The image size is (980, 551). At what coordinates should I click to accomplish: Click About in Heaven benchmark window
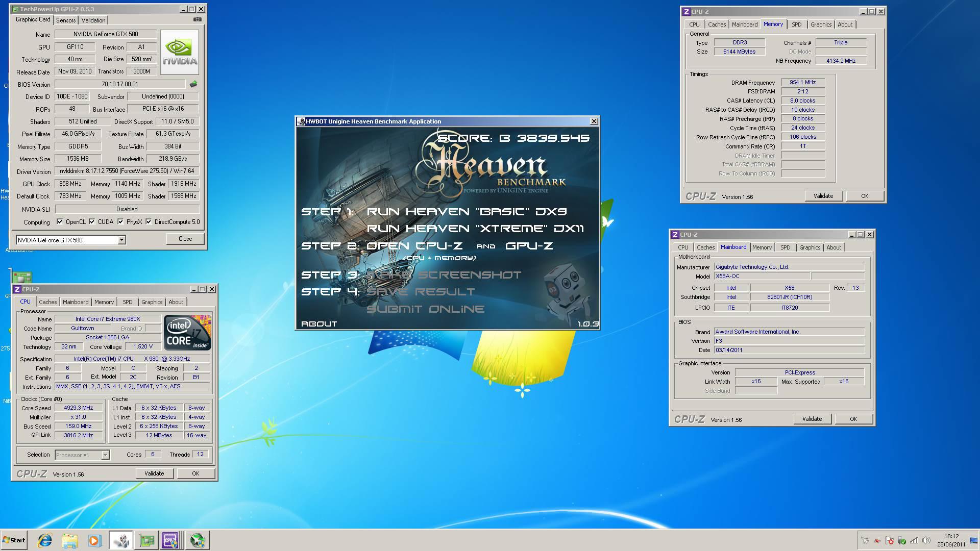(x=319, y=324)
